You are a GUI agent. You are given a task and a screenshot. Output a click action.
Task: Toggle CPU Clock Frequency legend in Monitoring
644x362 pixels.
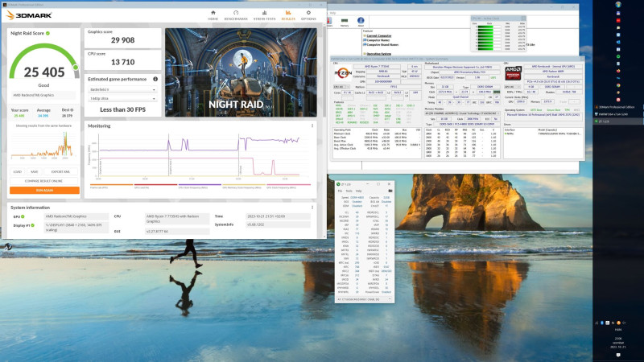[x=200, y=187]
